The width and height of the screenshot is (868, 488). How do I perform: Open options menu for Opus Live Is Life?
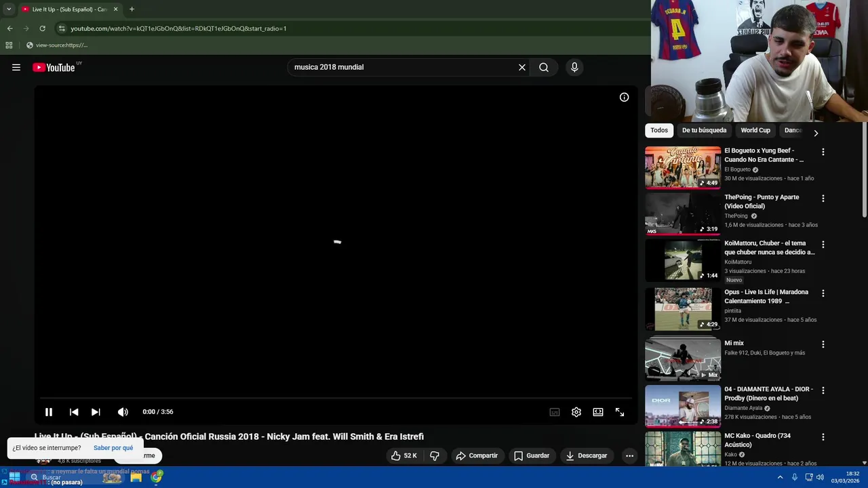click(x=823, y=293)
